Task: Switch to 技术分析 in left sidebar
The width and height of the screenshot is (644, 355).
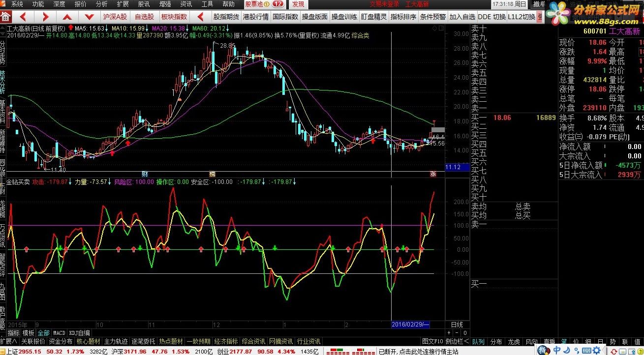Action: tap(2, 82)
